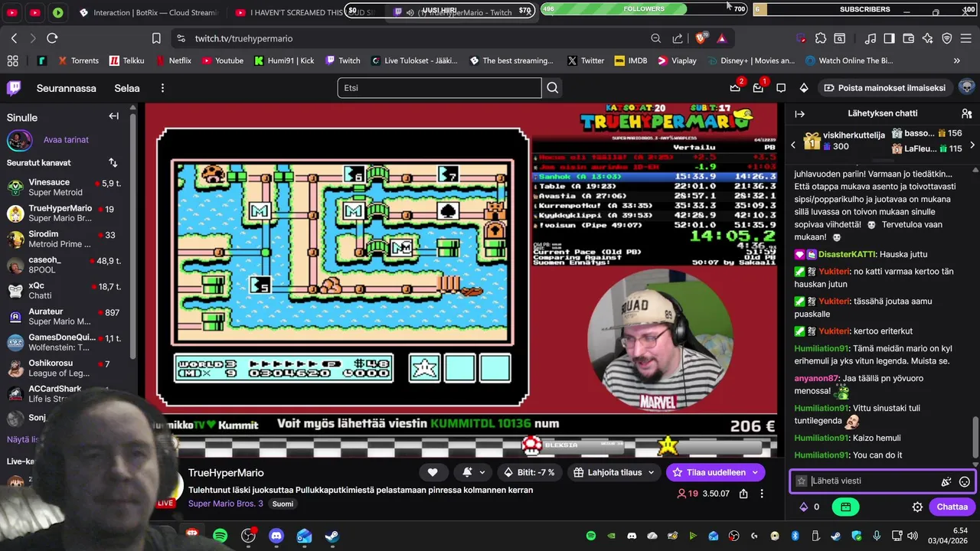Screen dimensions: 980x551
Task: Open the chat community users icon
Action: (966, 113)
